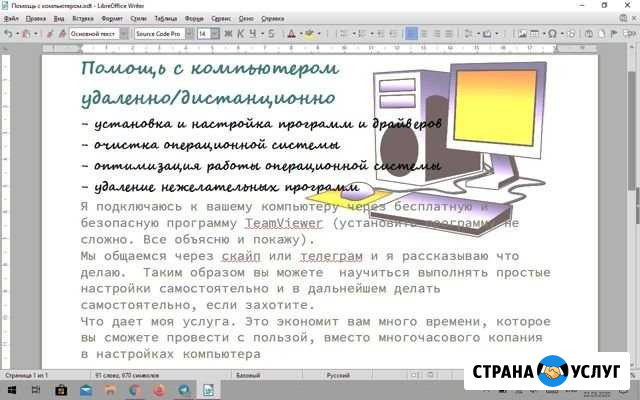
Task: Apply bold formatting with Ж button
Action: click(228, 33)
